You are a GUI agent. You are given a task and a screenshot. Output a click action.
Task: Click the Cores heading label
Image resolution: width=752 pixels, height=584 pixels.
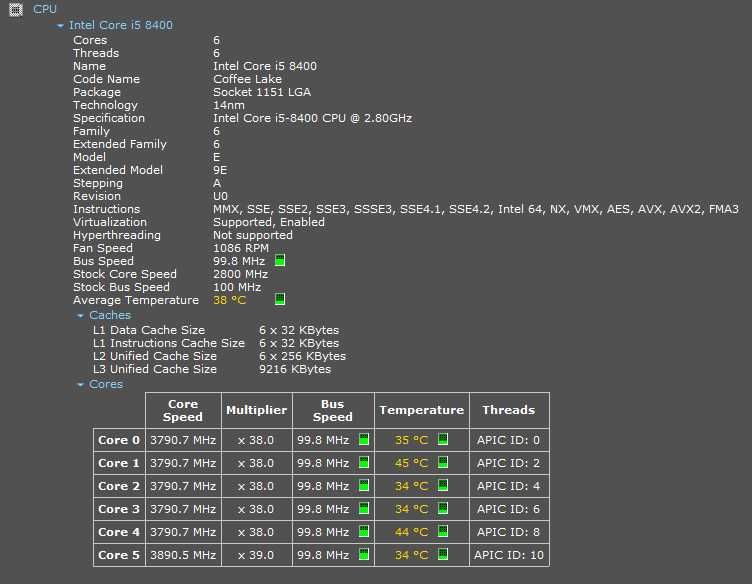click(106, 384)
